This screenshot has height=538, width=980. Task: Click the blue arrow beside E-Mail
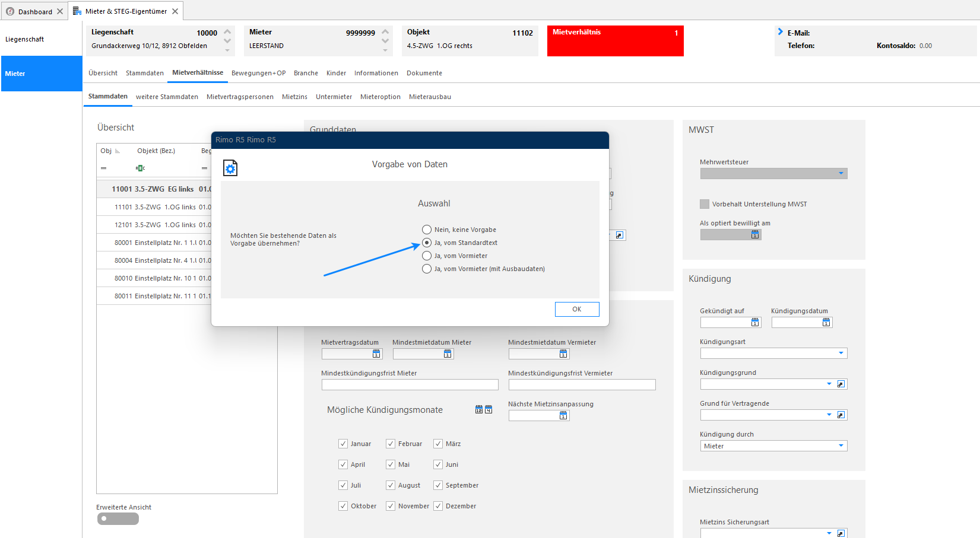coord(780,32)
